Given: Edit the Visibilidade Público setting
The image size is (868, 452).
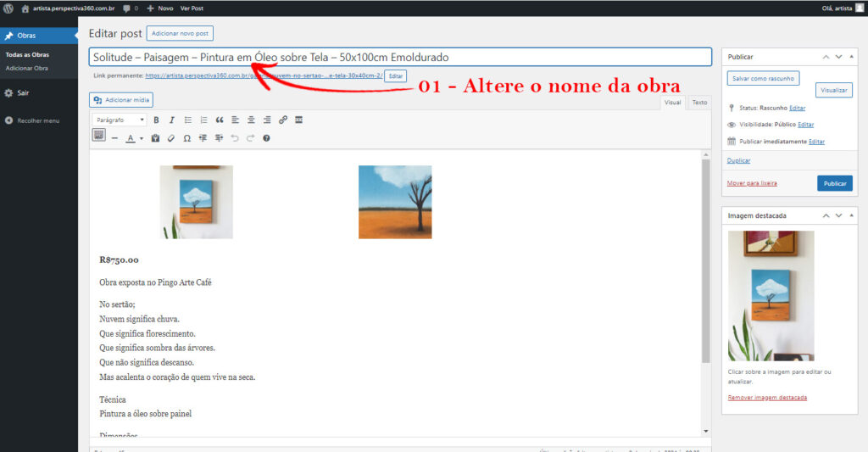Looking at the screenshot, I should [805, 125].
